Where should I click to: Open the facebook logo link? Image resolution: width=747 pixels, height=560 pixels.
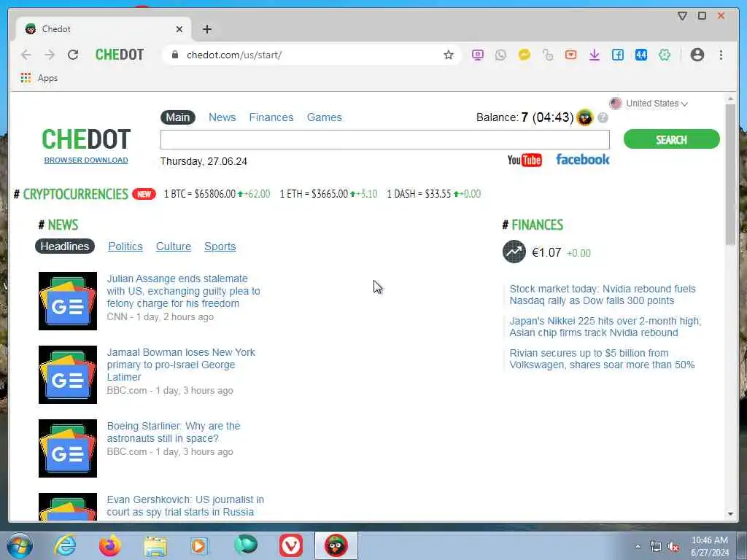click(x=583, y=160)
